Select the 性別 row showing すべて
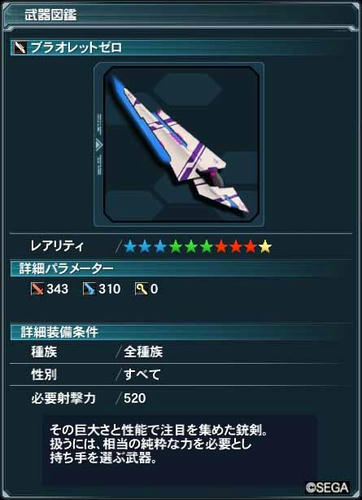This screenshot has width=362, height=500. click(181, 375)
